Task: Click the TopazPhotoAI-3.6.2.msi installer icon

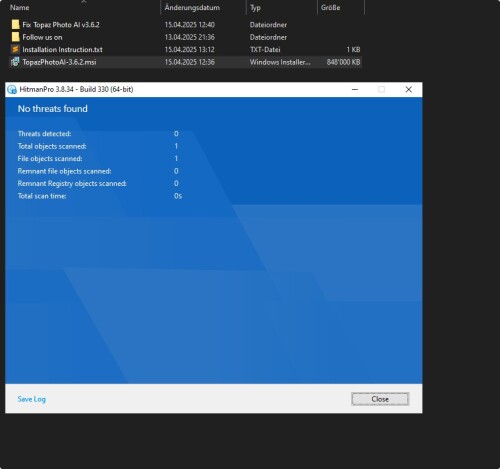Action: (15, 62)
